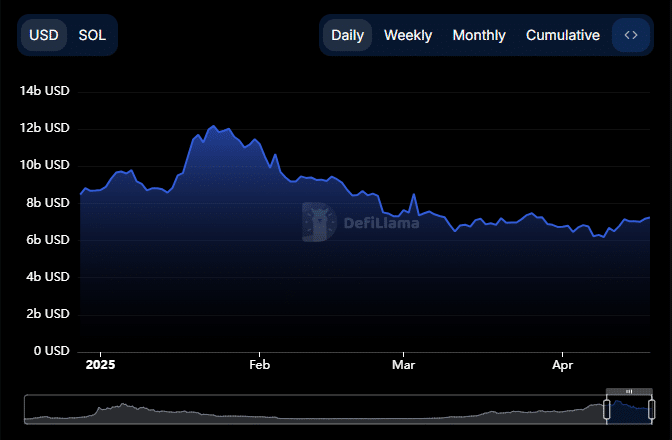Select USD denomination

pos(44,35)
